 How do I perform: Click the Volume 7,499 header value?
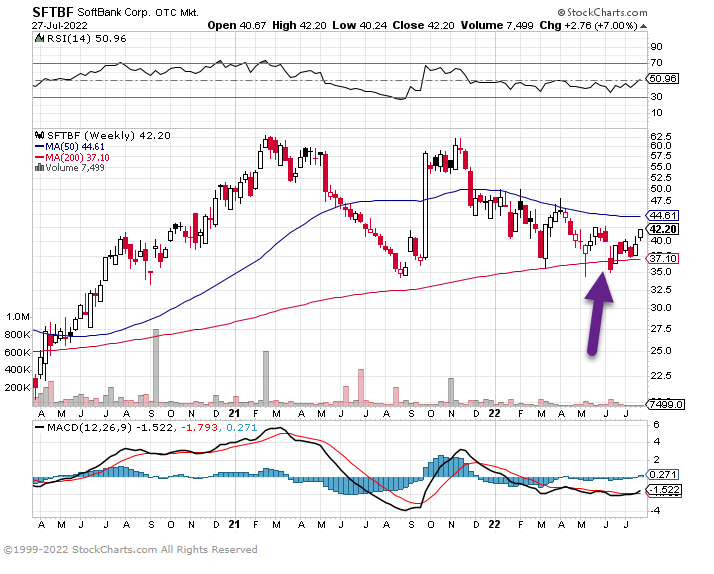[x=497, y=25]
